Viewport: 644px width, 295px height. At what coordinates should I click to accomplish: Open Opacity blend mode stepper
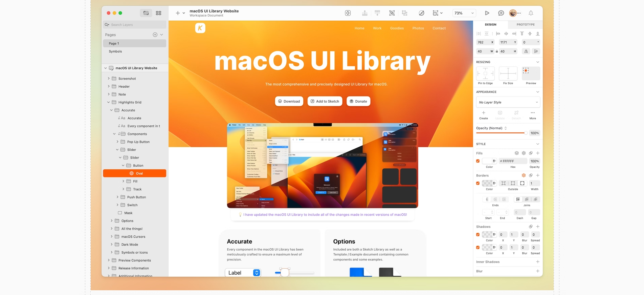[506, 128]
